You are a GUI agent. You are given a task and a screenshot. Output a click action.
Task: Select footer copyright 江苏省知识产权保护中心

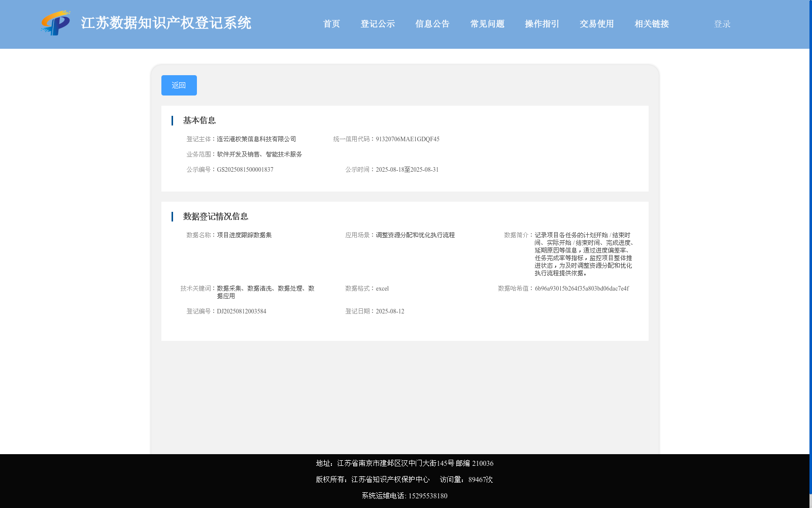(x=390, y=480)
